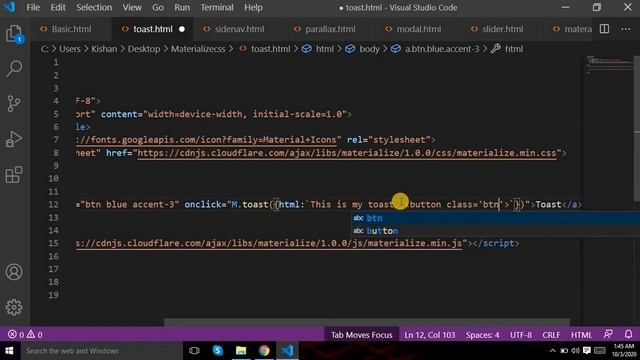Select the 'btn' autocomplete suggestion
This screenshot has height=360, width=640.
coord(496,218)
